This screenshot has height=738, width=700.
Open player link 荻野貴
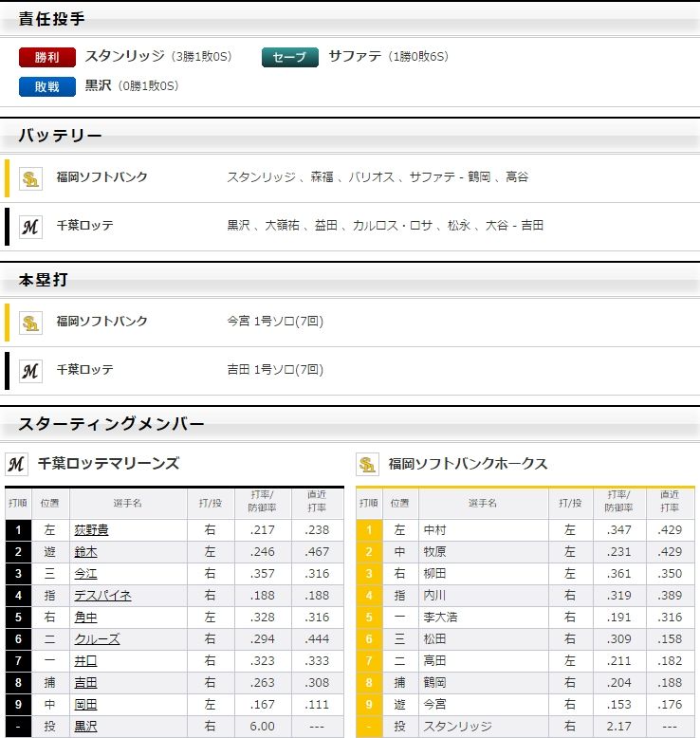[x=91, y=530]
